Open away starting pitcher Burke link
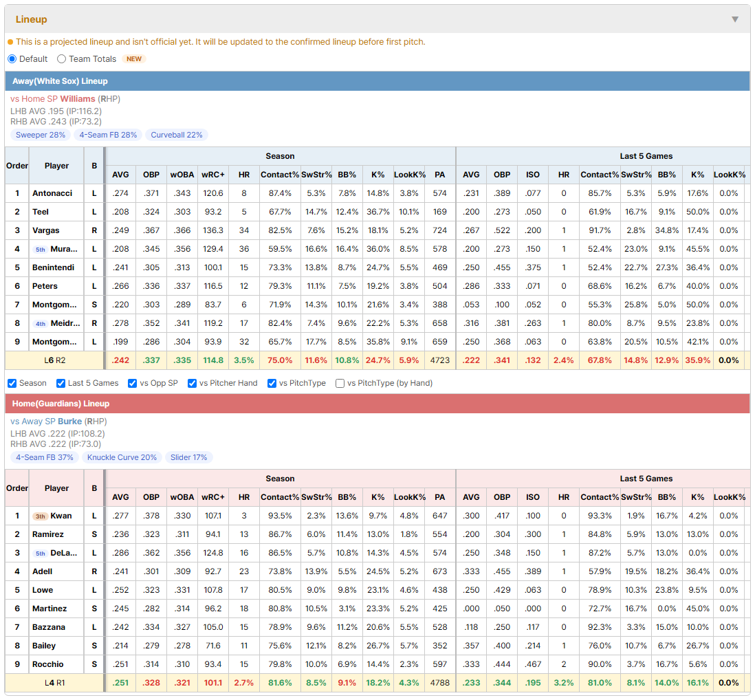 70,422
